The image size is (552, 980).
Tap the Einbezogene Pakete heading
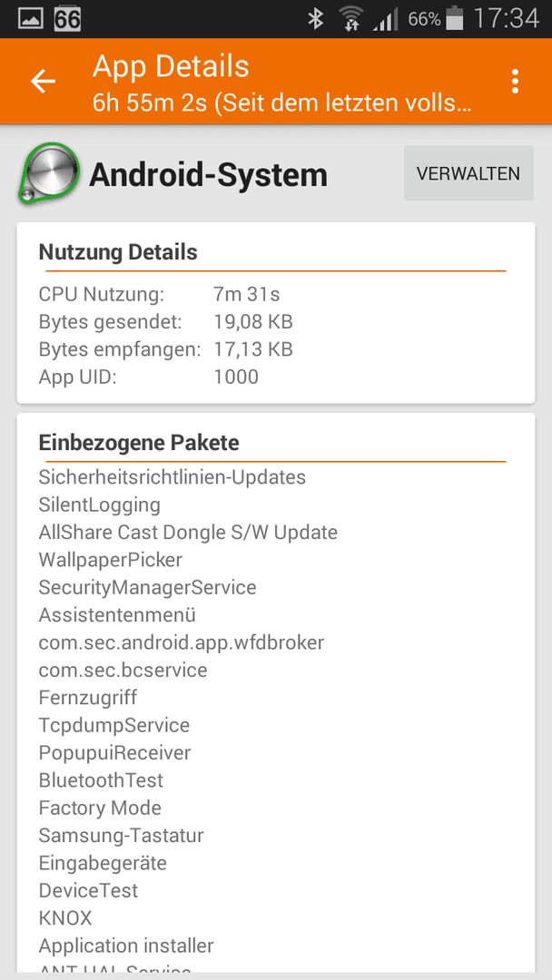[139, 443]
